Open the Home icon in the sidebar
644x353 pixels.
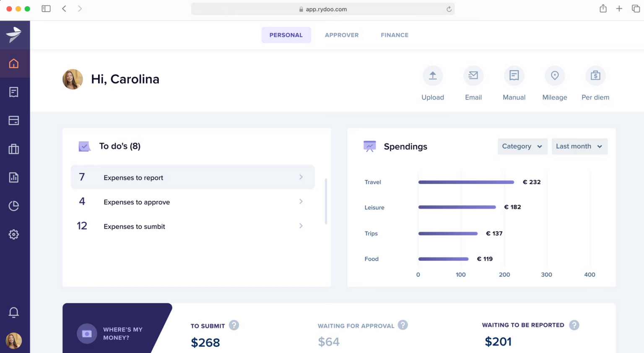(x=14, y=63)
